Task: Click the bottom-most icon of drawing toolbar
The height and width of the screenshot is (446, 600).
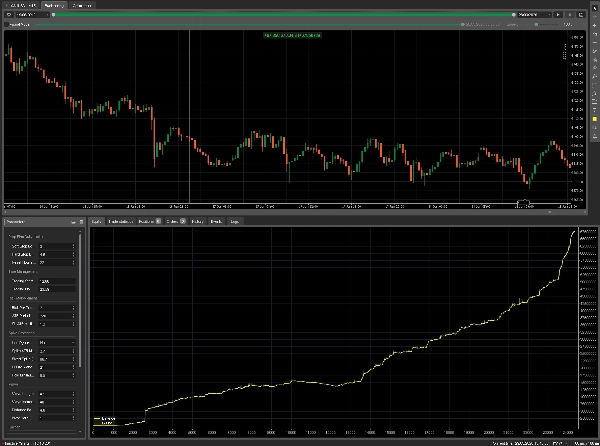Action: click(x=595, y=137)
